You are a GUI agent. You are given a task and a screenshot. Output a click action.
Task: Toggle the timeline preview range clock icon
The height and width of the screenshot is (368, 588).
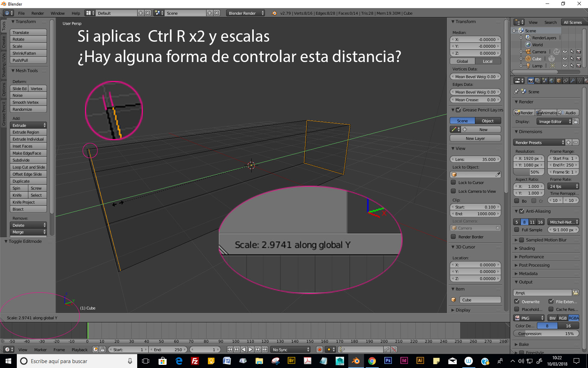tap(96, 349)
